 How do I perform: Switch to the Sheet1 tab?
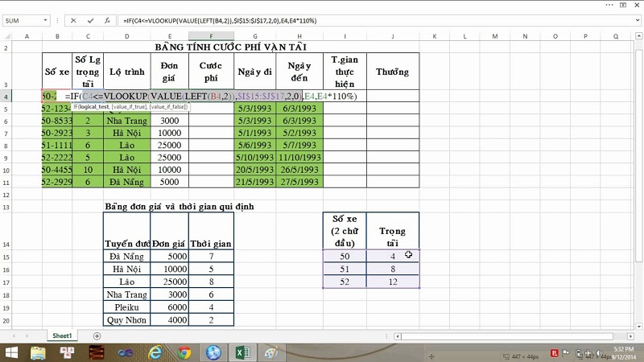62,335
